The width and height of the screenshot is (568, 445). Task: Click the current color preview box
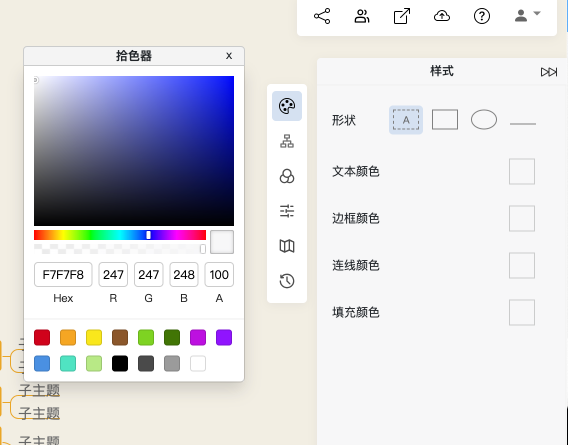click(222, 242)
